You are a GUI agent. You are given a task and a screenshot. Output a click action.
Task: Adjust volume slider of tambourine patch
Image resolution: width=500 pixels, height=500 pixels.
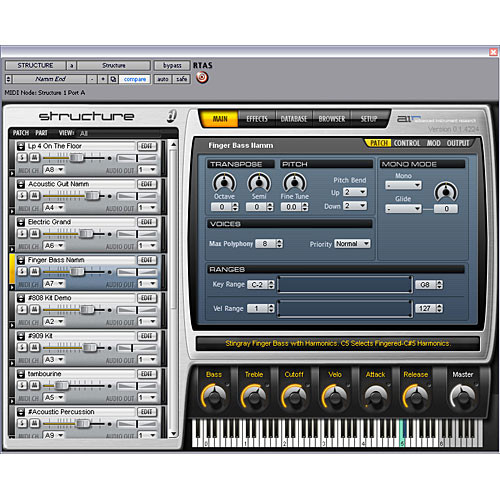click(61, 386)
